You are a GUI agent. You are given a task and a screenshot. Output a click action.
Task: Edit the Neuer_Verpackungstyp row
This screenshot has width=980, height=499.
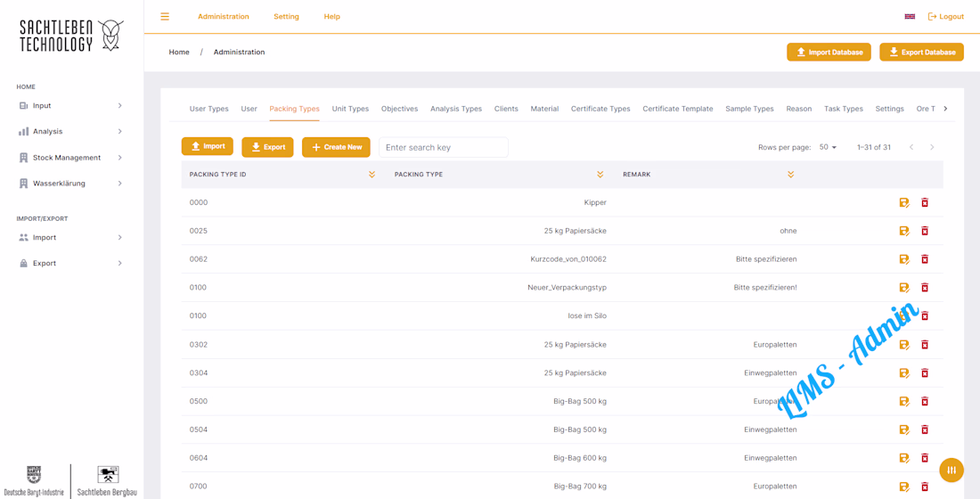(903, 288)
